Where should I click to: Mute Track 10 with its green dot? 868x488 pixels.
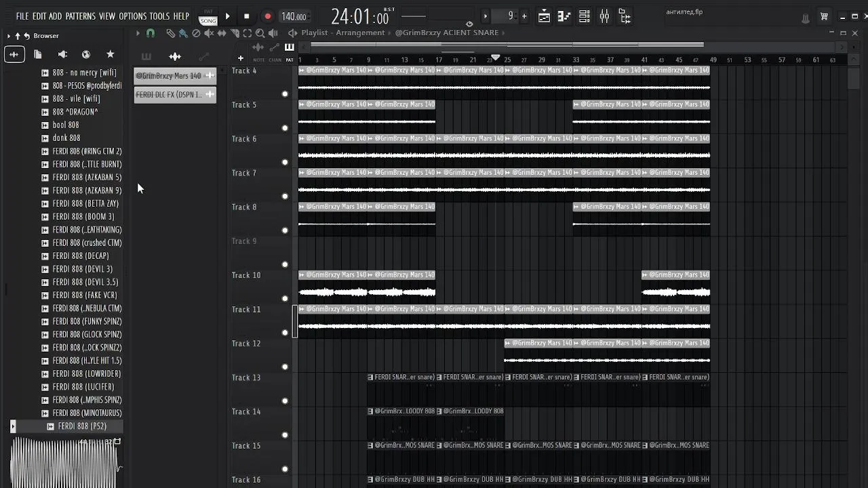coord(285,299)
